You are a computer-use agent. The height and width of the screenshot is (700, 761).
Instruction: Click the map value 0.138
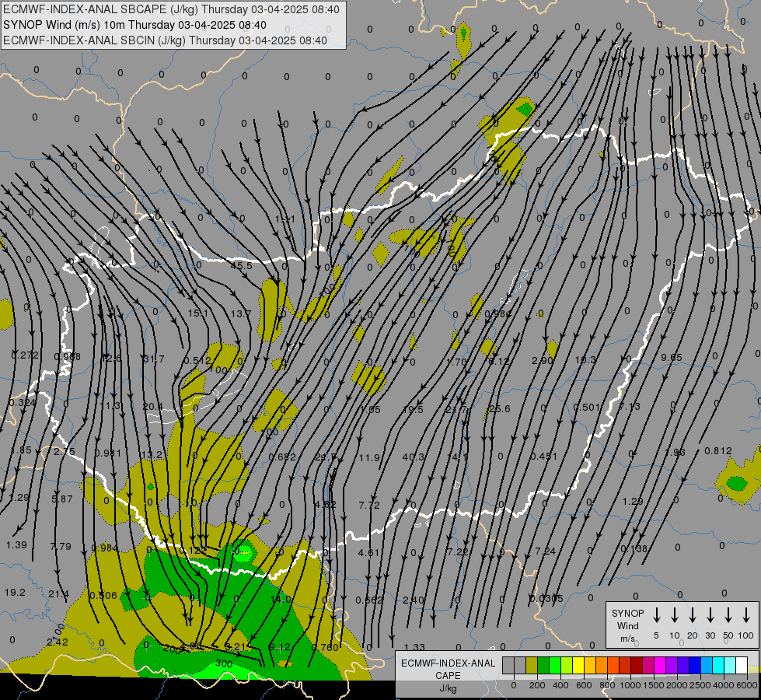pos(634,548)
